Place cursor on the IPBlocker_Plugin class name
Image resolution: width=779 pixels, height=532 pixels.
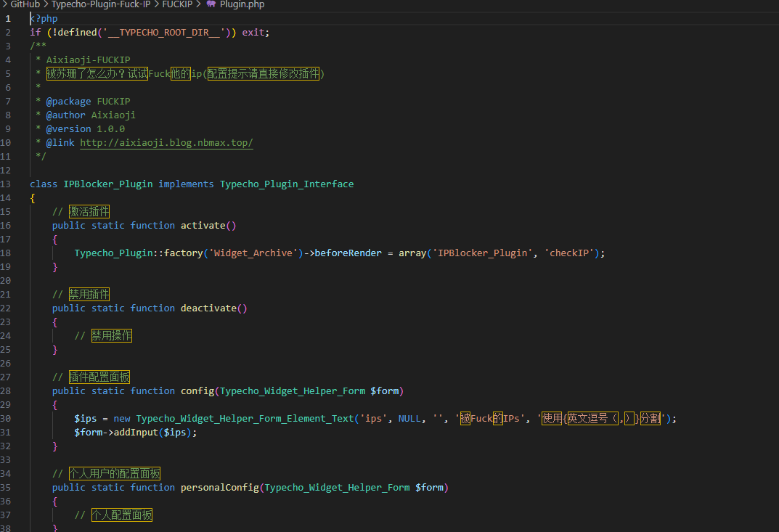[108, 184]
